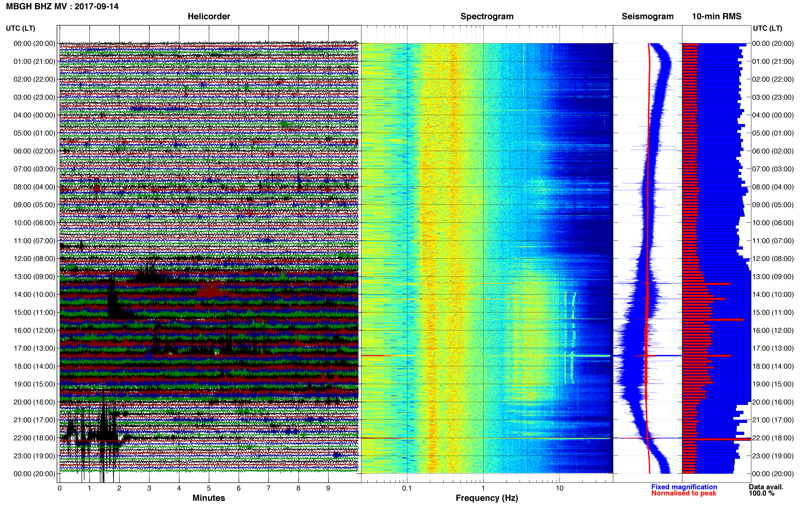Click right time label '23:00 (19:00)'
Screen dimensions: 812x508
click(773, 456)
